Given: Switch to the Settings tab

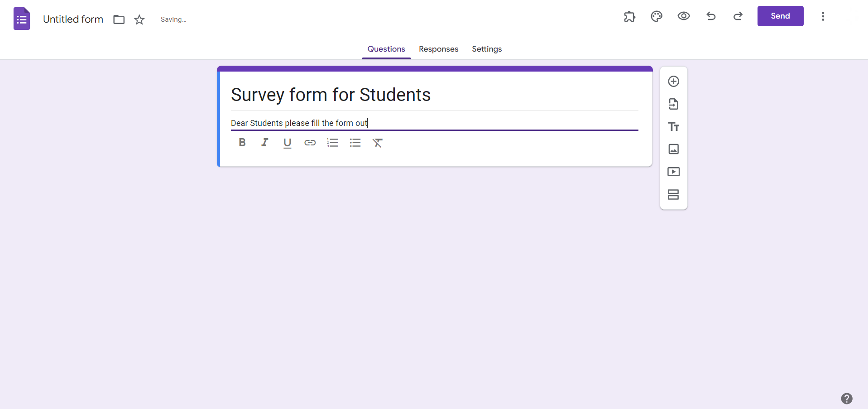Looking at the screenshot, I should 487,49.
